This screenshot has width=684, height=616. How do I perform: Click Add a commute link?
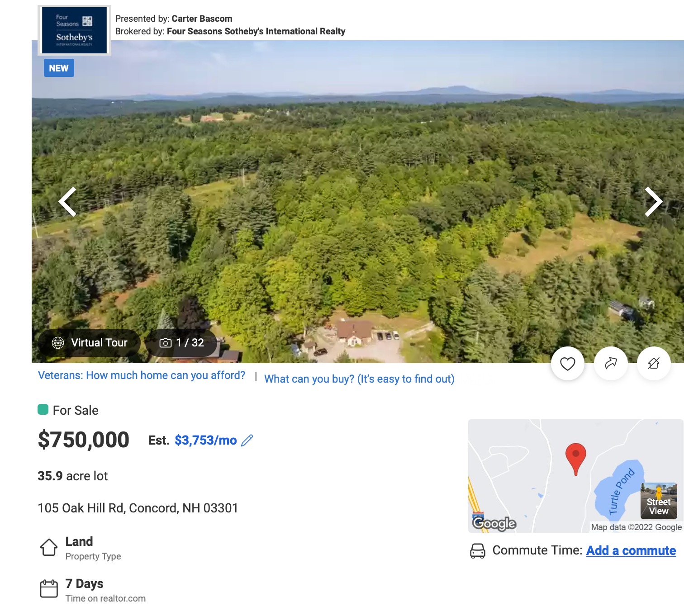click(x=631, y=550)
